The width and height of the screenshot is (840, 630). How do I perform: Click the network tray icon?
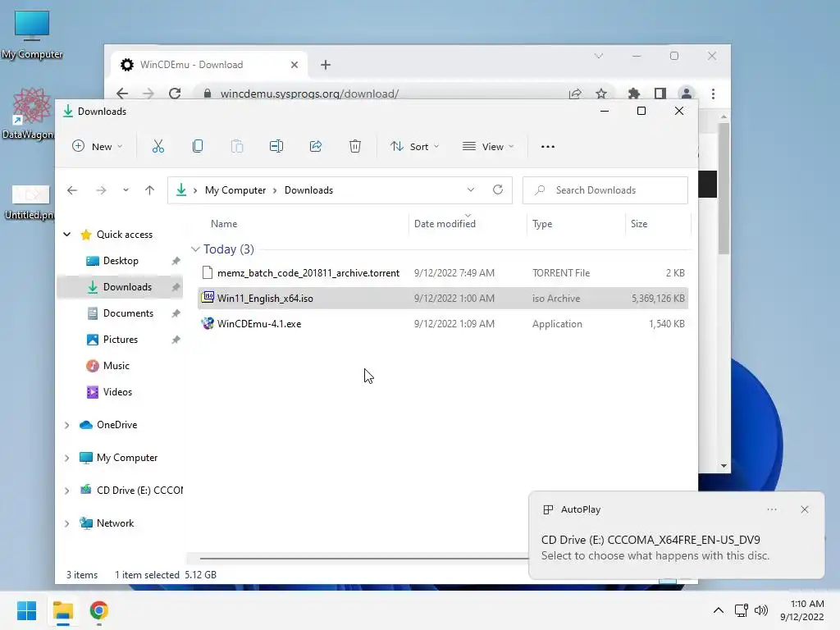[741, 610]
